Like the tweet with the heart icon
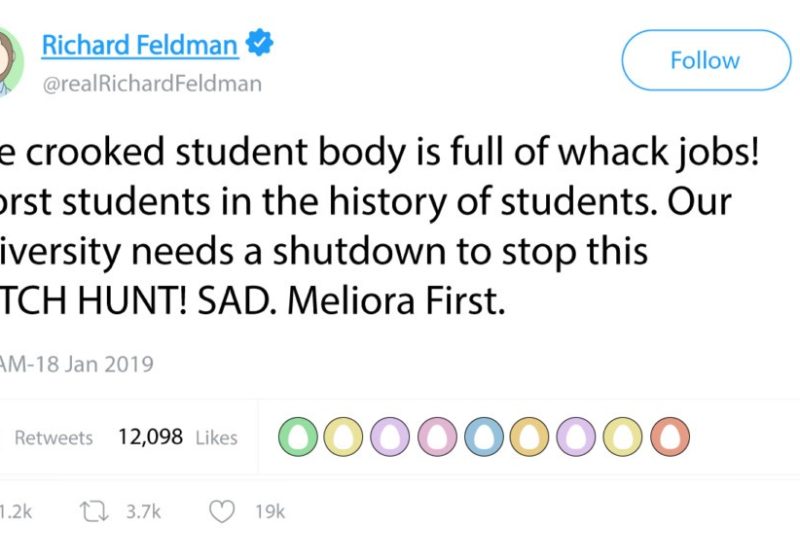Image resolution: width=800 pixels, height=560 pixels. pyautogui.click(x=223, y=511)
